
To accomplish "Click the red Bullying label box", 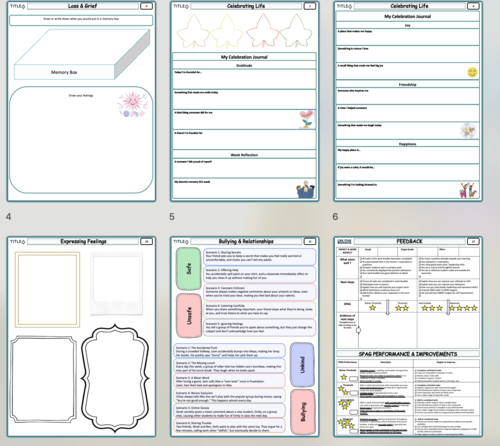I will [303, 412].
